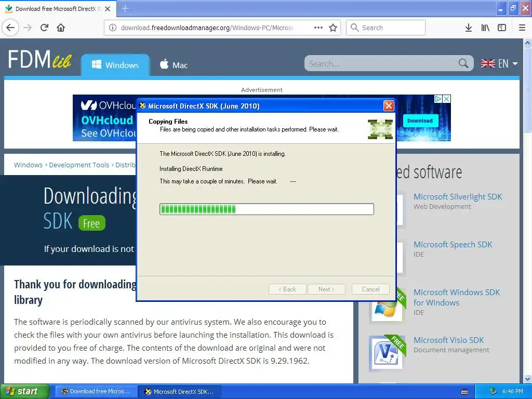
Task: Click the 6:46 PM clock
Action: 512,391
